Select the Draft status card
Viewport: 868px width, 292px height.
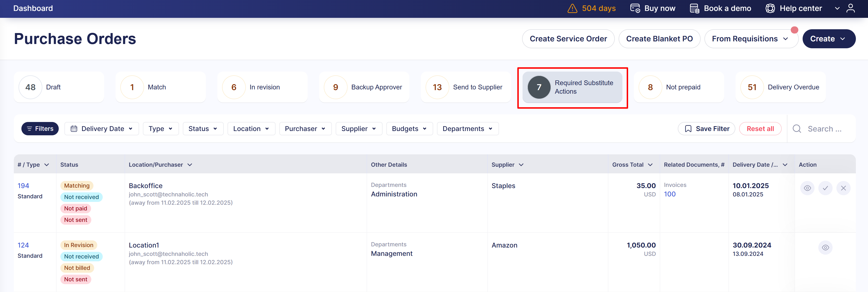[x=59, y=87]
